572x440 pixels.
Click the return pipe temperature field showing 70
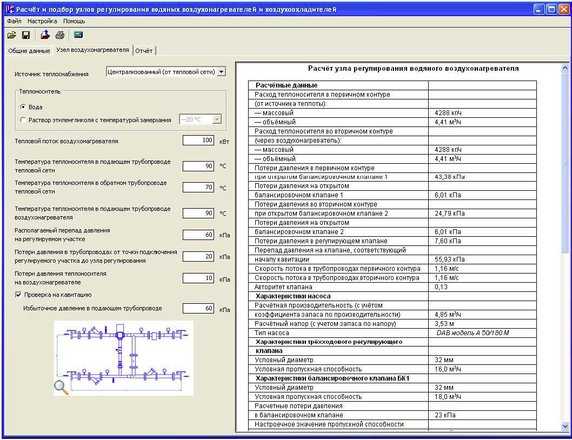(198, 188)
